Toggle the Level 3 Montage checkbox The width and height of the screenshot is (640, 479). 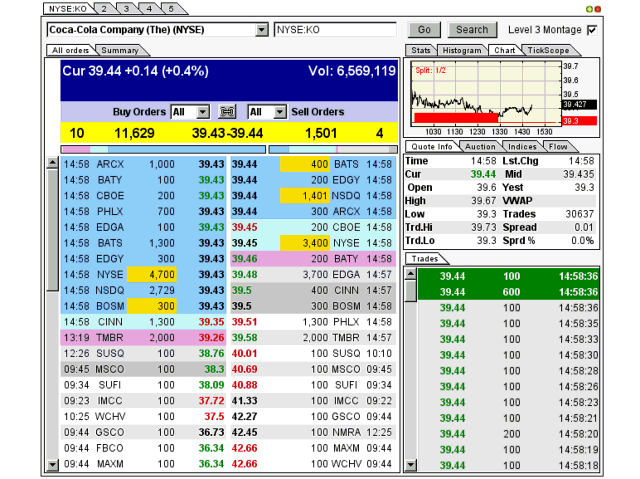point(592,30)
